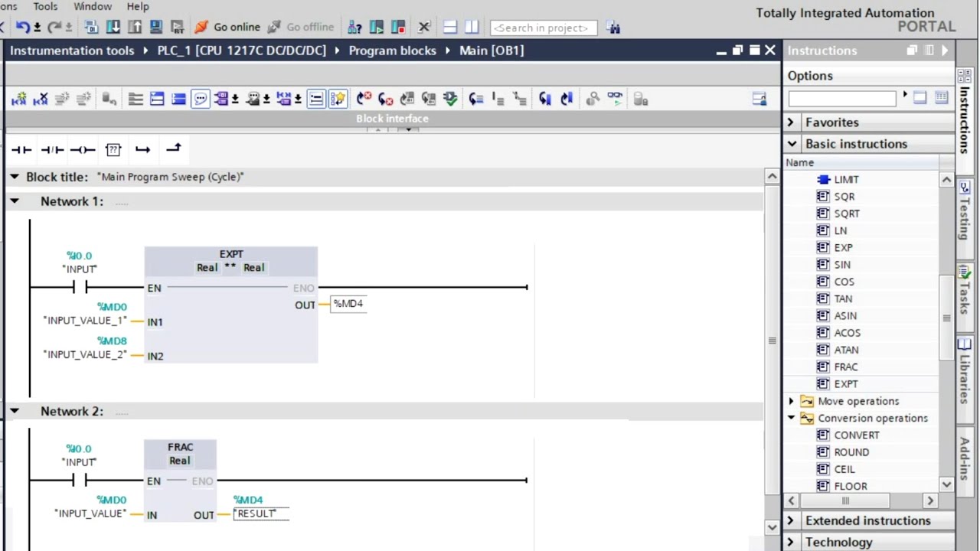Insert network icon in editor toolbar
Image resolution: width=980 pixels, height=551 pixels.
tap(19, 99)
